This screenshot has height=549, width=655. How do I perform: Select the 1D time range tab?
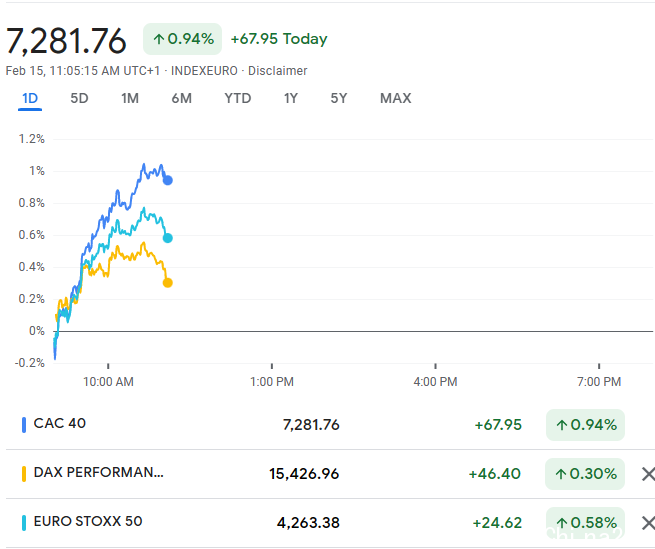point(30,99)
